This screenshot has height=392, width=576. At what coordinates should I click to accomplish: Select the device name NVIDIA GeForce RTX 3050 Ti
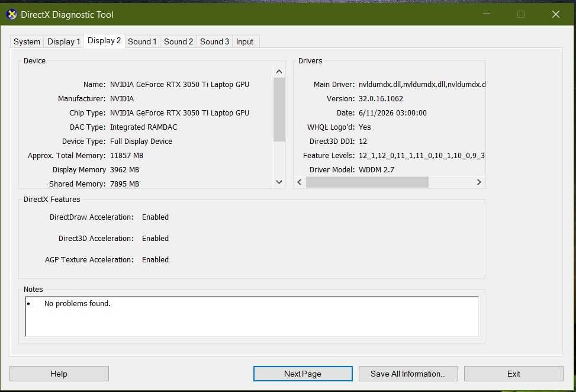(179, 85)
